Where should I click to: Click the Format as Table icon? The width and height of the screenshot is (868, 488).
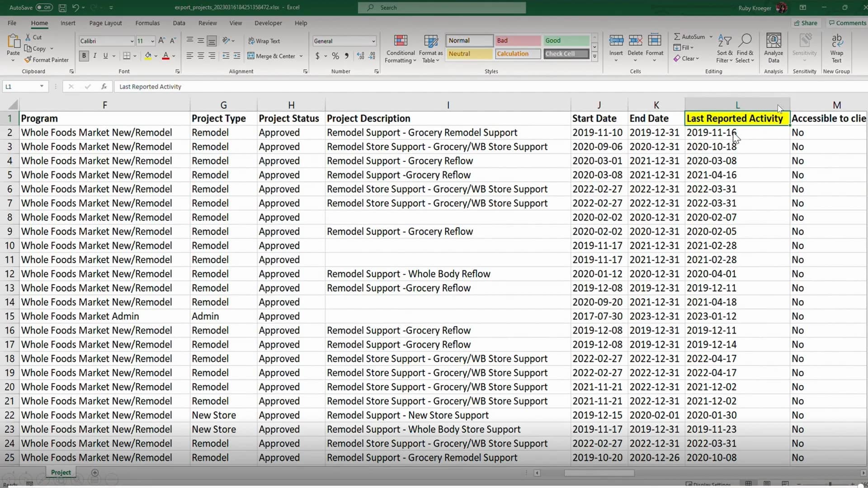[430, 41]
